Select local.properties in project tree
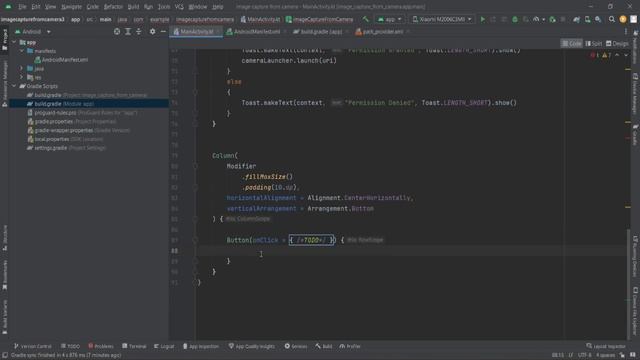Image resolution: width=640 pixels, height=360 pixels. click(65, 139)
